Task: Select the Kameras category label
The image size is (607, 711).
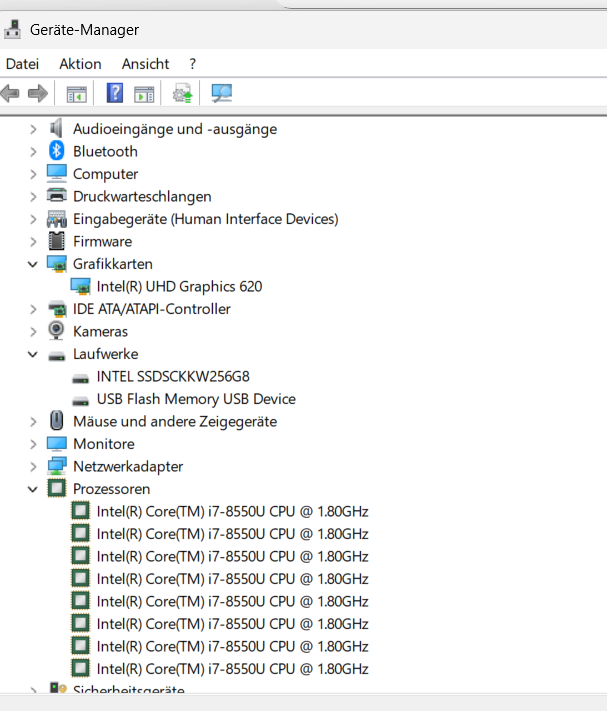Action: point(100,331)
